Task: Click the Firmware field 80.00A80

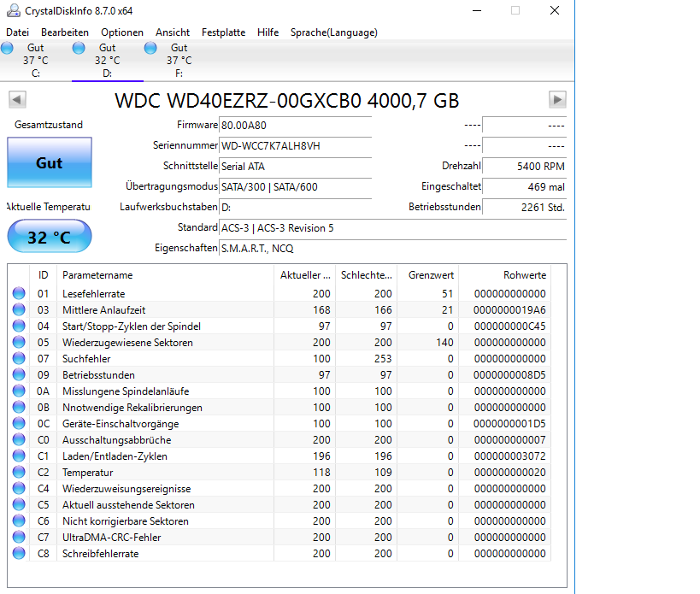Action: click(295, 126)
